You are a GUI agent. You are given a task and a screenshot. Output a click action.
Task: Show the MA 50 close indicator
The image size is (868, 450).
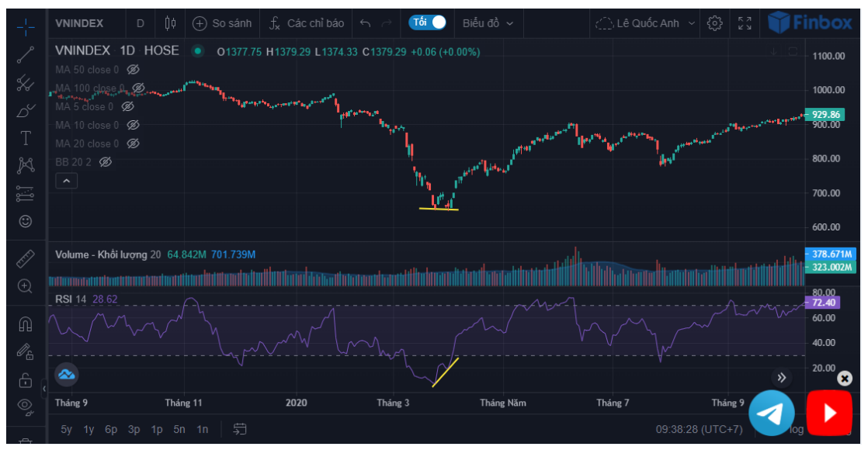133,70
